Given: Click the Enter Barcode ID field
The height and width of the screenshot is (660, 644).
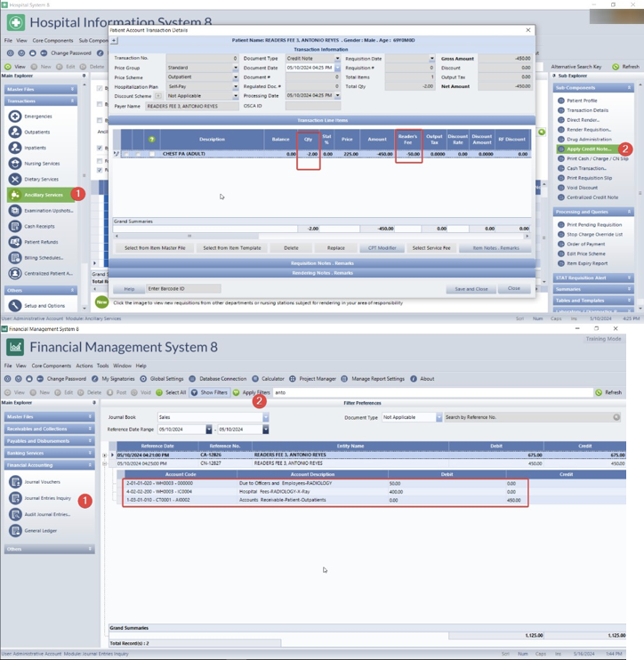Looking at the screenshot, I should tap(182, 289).
